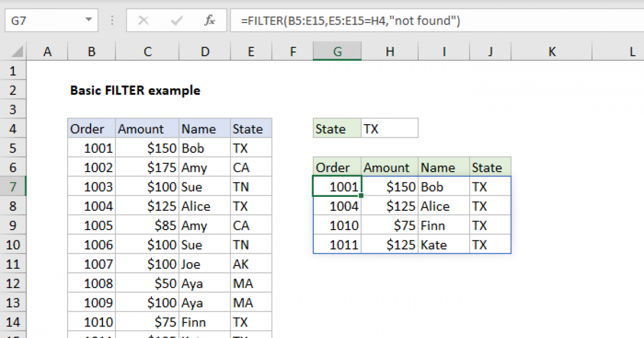Select column E header
The image size is (644, 338).
pos(251,52)
